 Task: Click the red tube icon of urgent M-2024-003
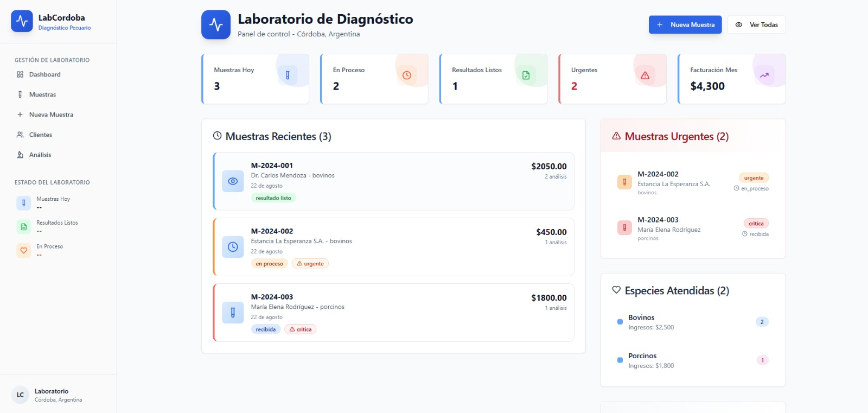click(x=624, y=228)
